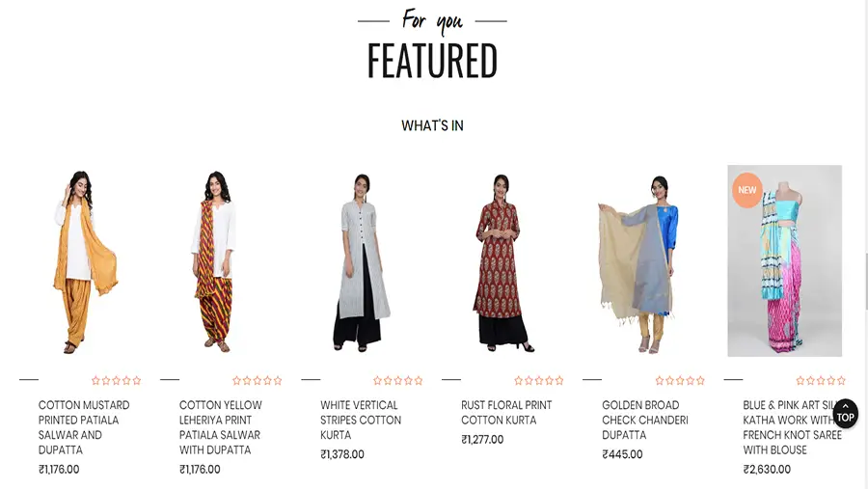This screenshot has width=868, height=489.
Task: Open White Vertical Stripes Cotton Kurta link
Action: pos(361,420)
